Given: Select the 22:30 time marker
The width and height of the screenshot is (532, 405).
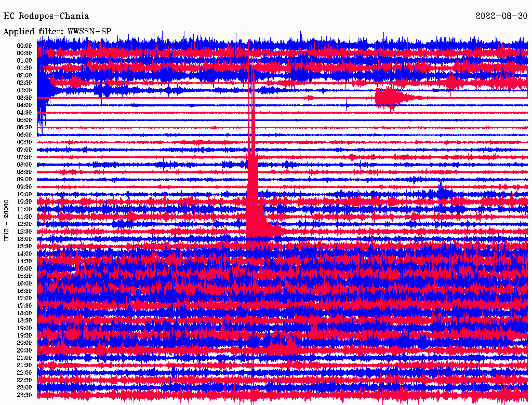Looking at the screenshot, I should pyautogui.click(x=24, y=380).
